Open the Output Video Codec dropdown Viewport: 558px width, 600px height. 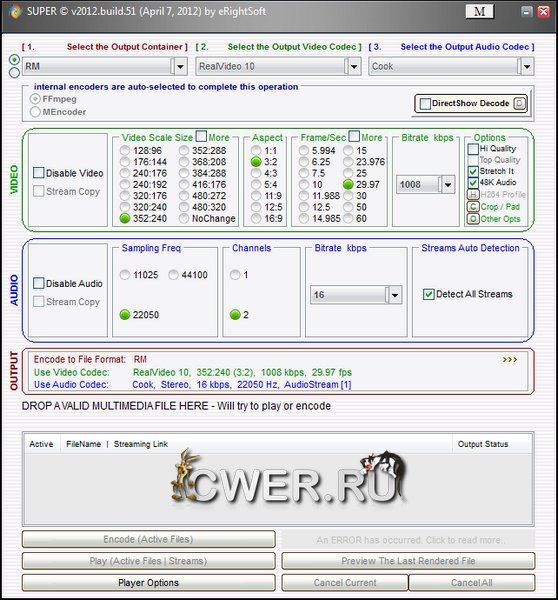tap(354, 67)
